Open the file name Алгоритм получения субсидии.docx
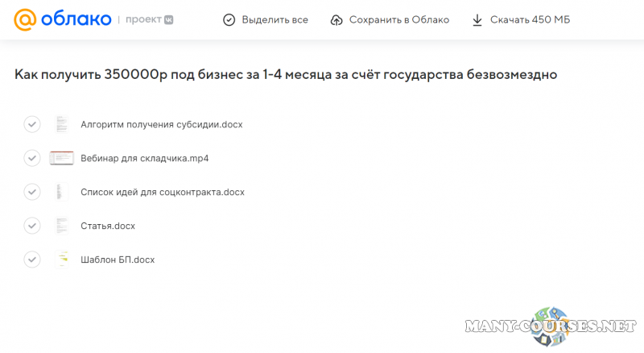644x353 pixels. [161, 125]
